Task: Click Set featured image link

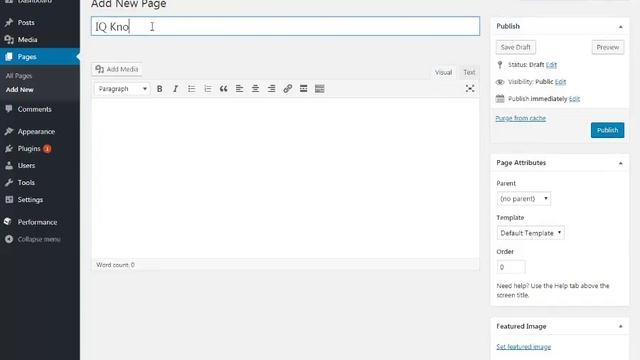Action: point(524,347)
